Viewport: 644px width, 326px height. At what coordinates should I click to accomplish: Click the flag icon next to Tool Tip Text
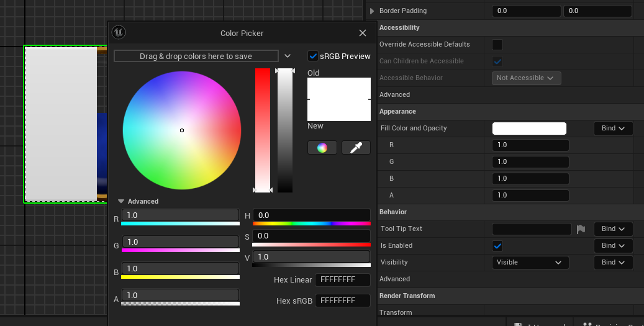point(581,229)
